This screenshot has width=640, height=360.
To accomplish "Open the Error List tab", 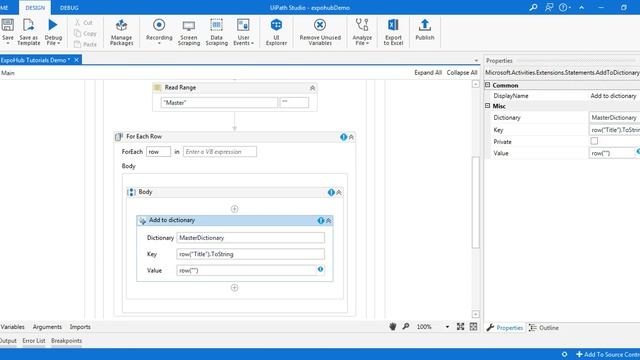I will (34, 341).
